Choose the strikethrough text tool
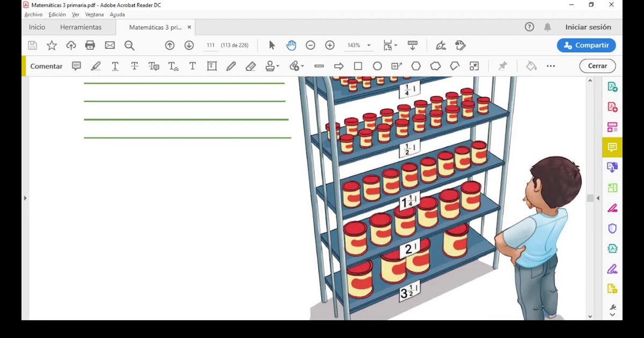The height and width of the screenshot is (338, 644). 134,66
